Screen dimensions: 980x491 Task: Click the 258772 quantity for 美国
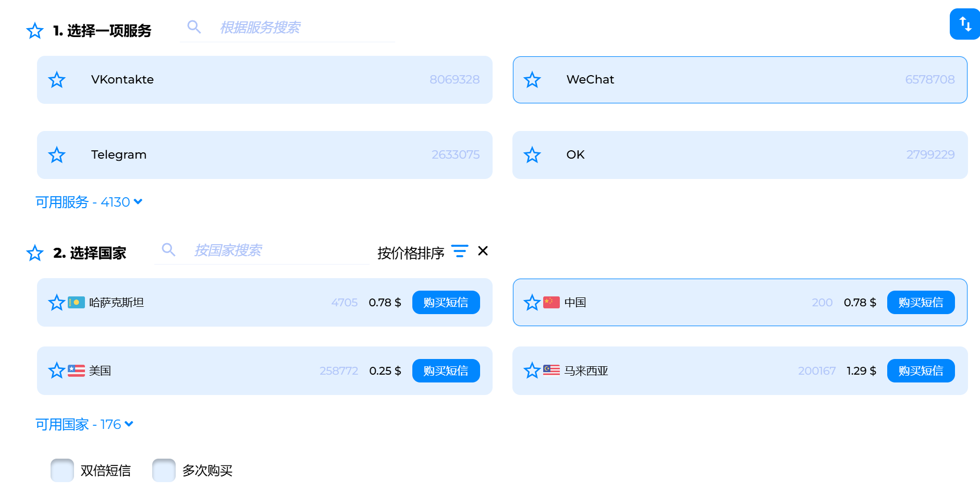339,371
